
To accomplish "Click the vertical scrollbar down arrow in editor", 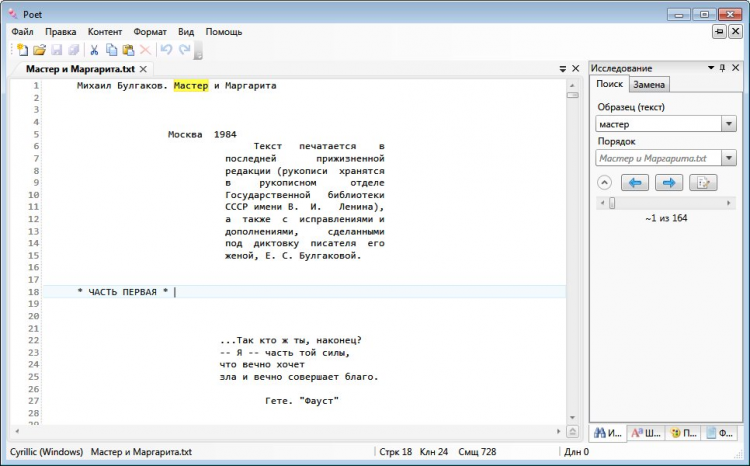I will click(x=573, y=417).
